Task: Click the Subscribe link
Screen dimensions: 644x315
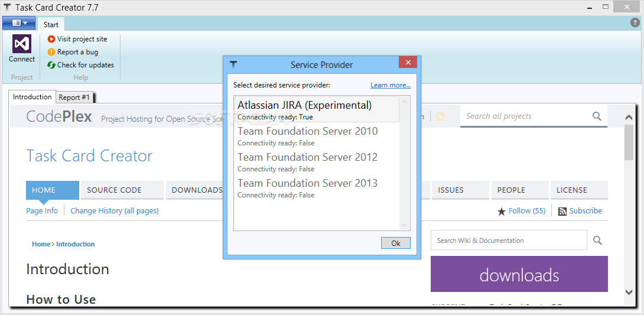Action: click(x=586, y=210)
